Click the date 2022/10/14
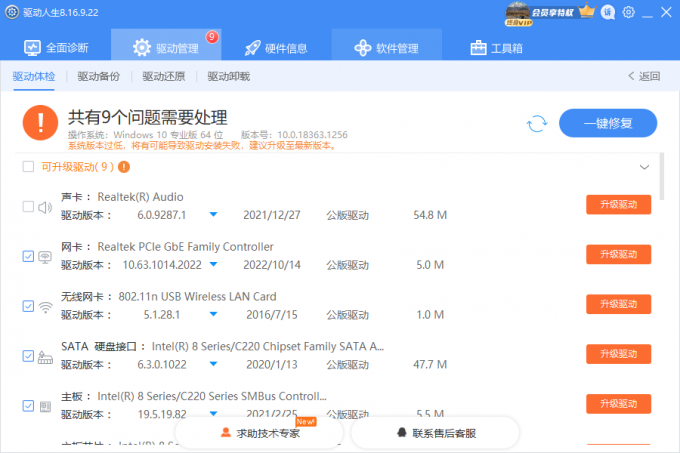This screenshot has width=680, height=453. [x=272, y=265]
